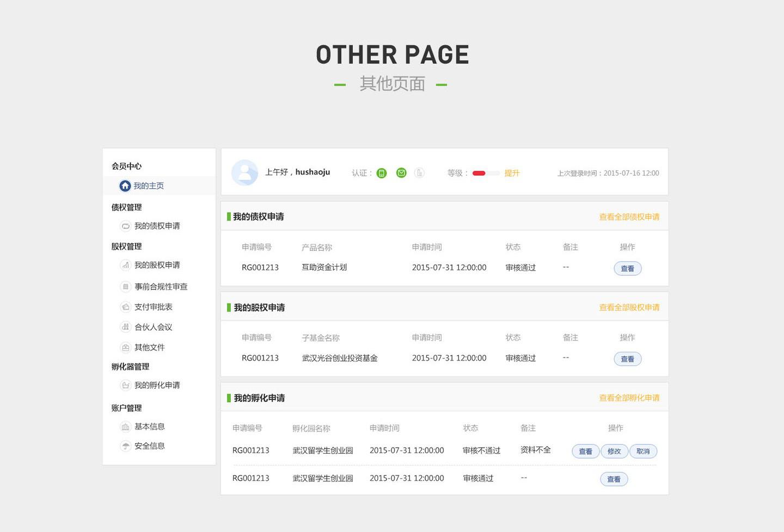Click the home icon beside 我的主页

pos(125,186)
